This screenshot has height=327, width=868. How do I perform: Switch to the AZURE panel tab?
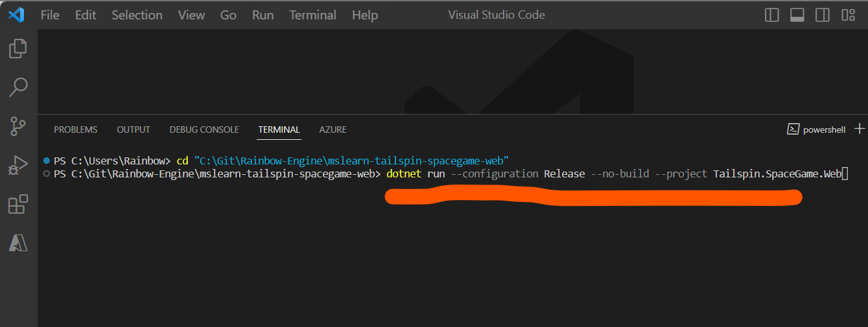click(x=333, y=130)
